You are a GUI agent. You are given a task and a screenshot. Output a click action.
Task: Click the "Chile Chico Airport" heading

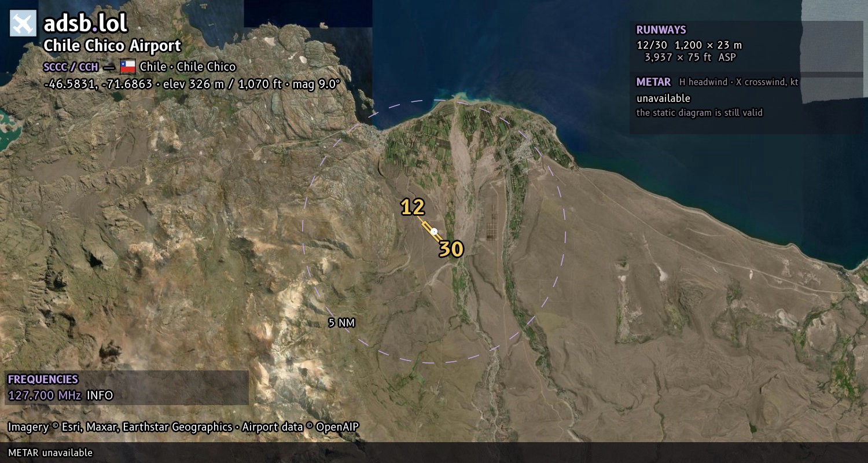[112, 46]
